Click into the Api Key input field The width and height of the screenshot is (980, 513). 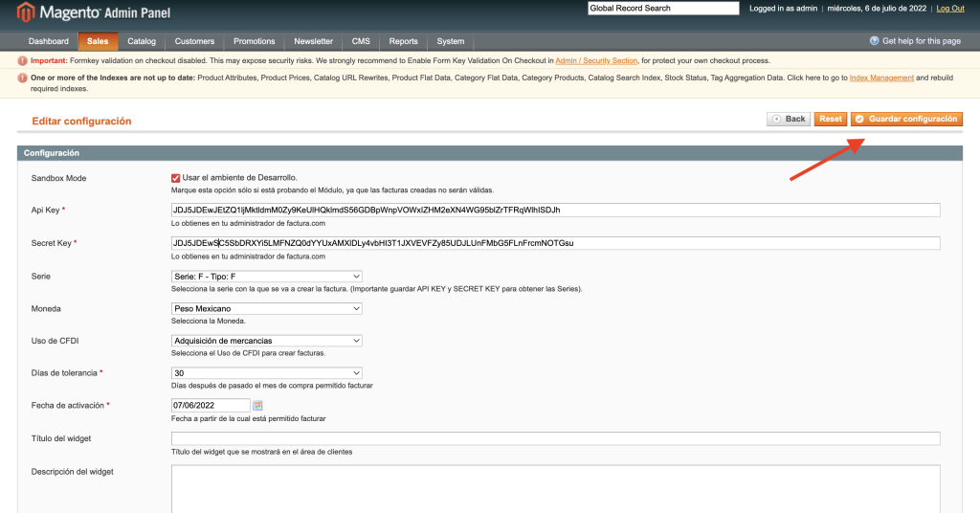556,210
